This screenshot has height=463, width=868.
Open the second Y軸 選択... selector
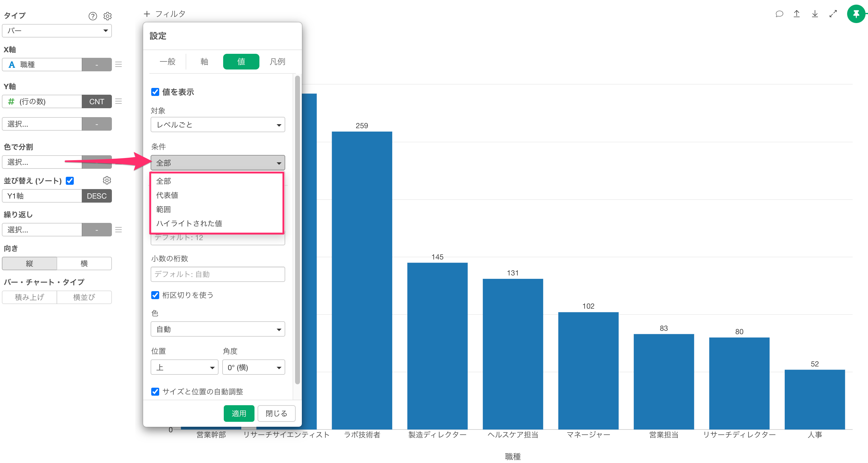[42, 124]
